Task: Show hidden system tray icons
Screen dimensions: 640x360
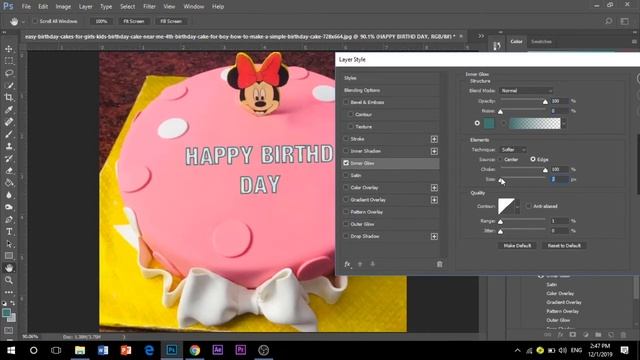Action: click(x=518, y=350)
